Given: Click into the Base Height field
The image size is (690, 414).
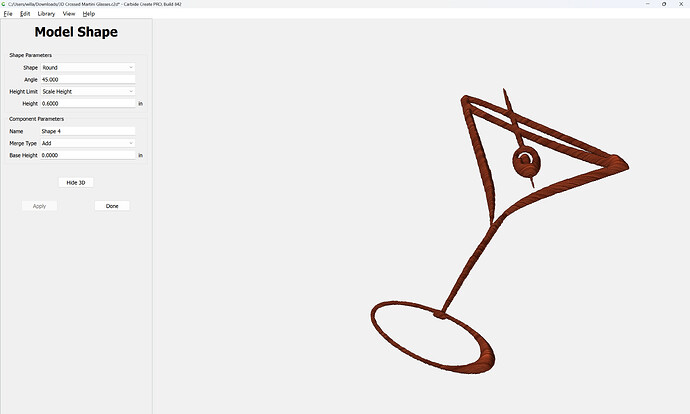Looking at the screenshot, I should tap(88, 155).
